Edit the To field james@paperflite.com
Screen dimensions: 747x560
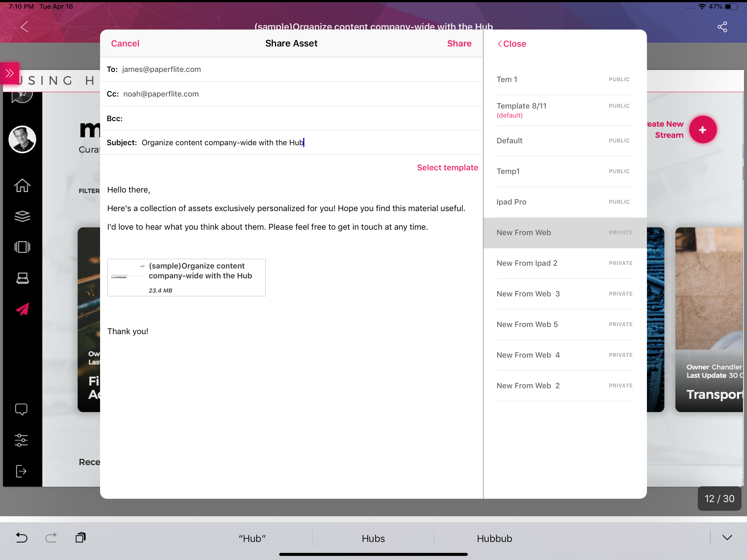[291, 69]
